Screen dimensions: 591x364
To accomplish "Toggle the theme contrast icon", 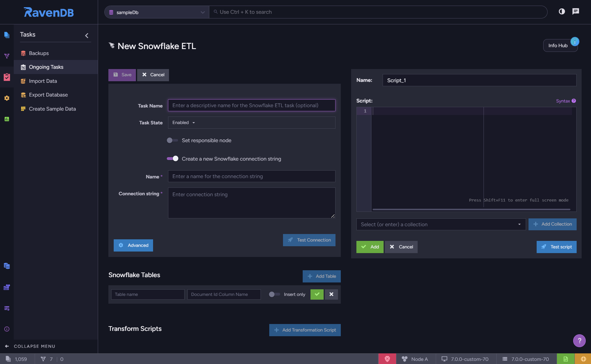I will point(562,12).
